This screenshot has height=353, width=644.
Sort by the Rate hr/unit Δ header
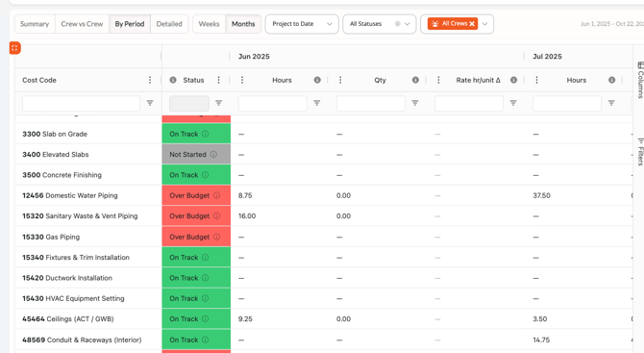coord(478,80)
